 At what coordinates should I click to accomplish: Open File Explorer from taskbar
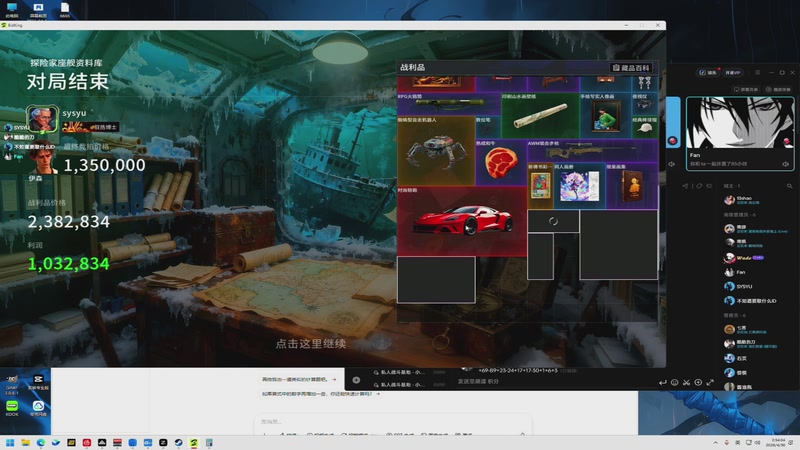point(25,442)
